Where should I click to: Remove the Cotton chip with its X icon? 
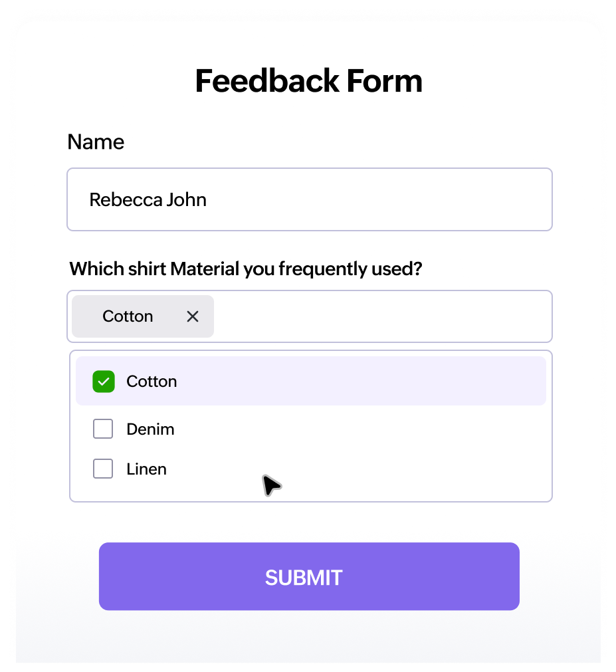(x=193, y=316)
